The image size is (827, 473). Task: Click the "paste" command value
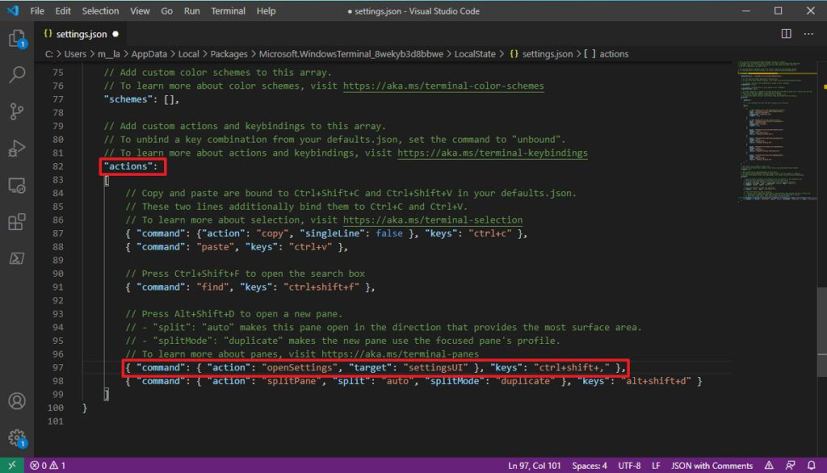[x=217, y=247]
